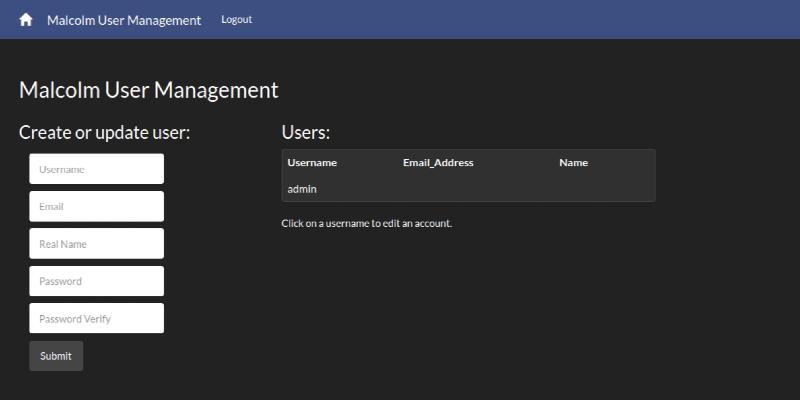Click the Password Verify field

pyautogui.click(x=96, y=318)
